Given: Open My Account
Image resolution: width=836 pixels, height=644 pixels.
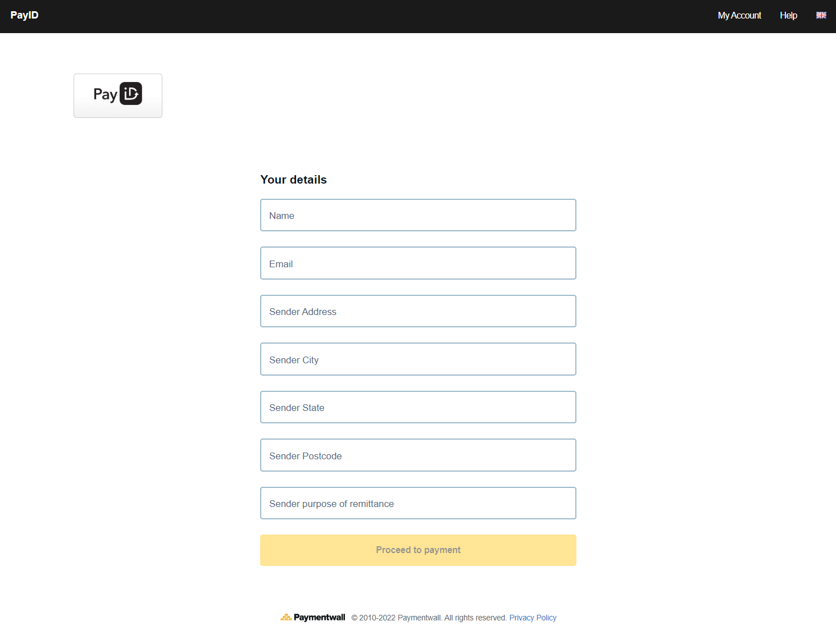Looking at the screenshot, I should [x=739, y=15].
